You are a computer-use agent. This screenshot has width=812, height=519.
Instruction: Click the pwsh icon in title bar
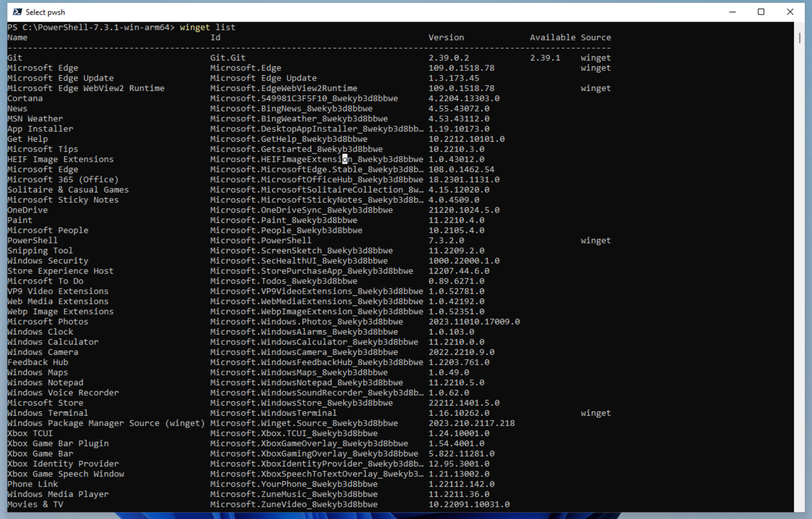(17, 12)
